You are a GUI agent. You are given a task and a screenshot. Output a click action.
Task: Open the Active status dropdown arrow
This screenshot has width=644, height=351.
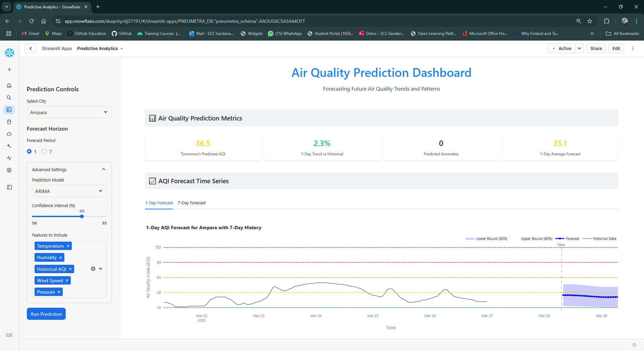pyautogui.click(x=579, y=48)
